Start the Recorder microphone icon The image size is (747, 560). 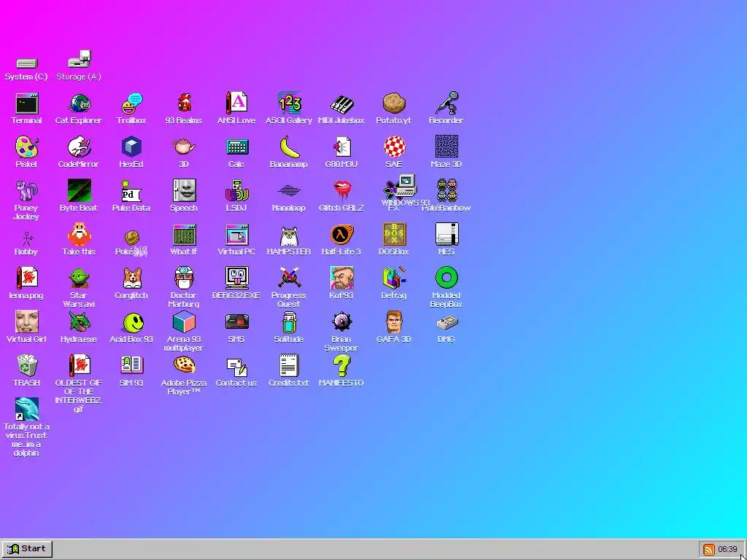(446, 104)
